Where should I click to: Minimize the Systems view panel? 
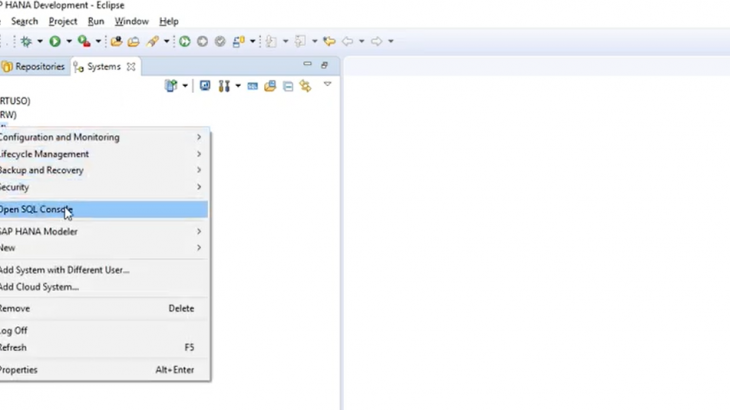[x=307, y=64]
